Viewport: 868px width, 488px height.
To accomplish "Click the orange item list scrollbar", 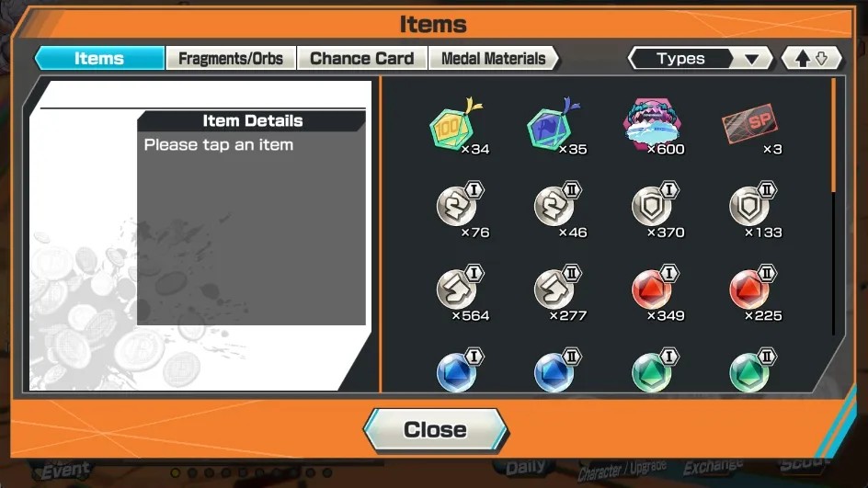I will pos(833,136).
